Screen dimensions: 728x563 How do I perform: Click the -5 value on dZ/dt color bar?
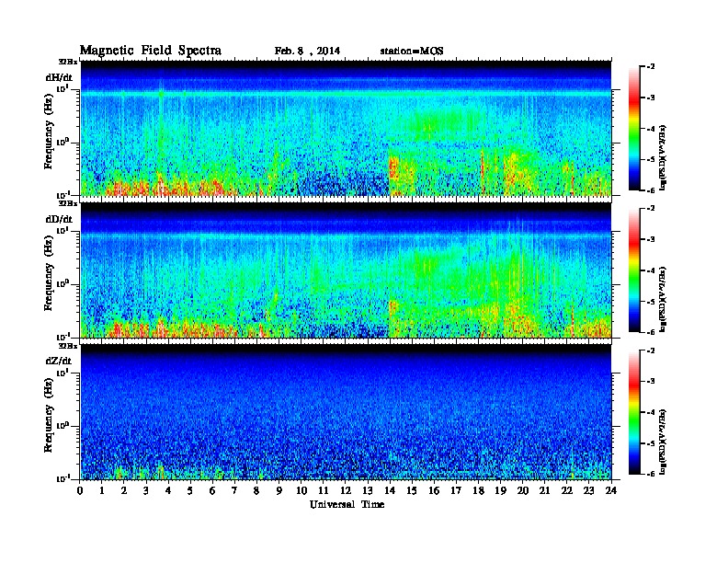pyautogui.click(x=651, y=443)
